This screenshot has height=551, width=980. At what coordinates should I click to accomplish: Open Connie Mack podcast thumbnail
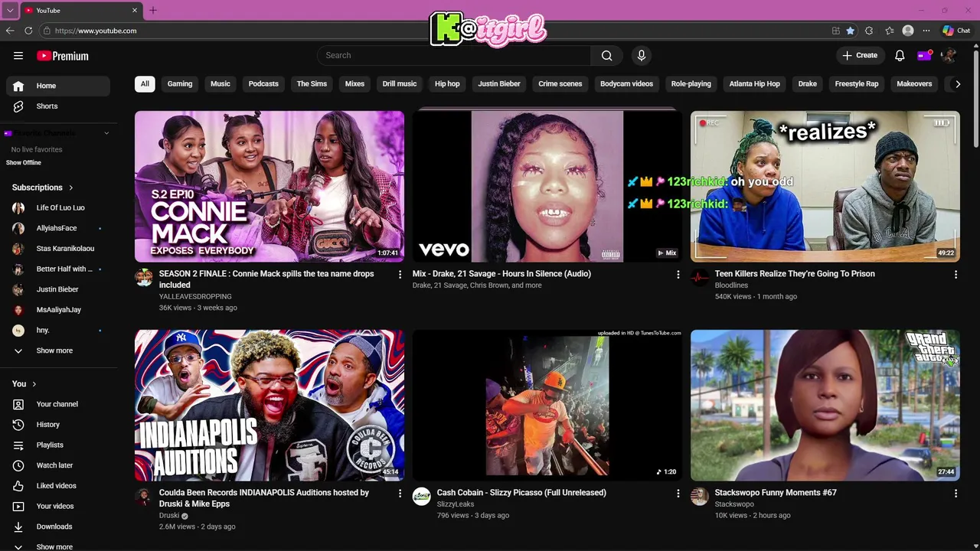tap(269, 187)
